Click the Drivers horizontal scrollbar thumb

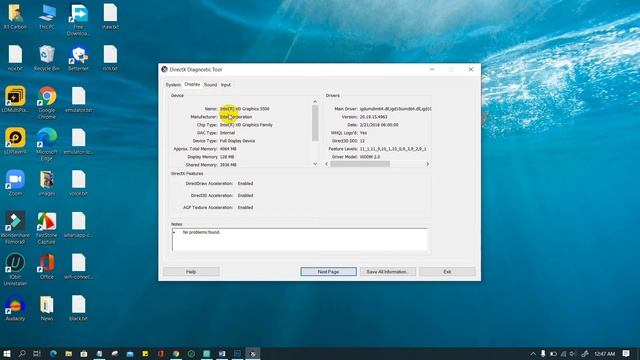[360, 164]
